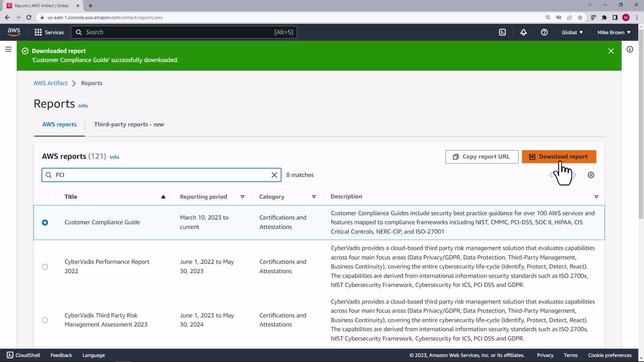644x362 pixels.
Task: Open the notifications bell icon
Action: tap(523, 32)
